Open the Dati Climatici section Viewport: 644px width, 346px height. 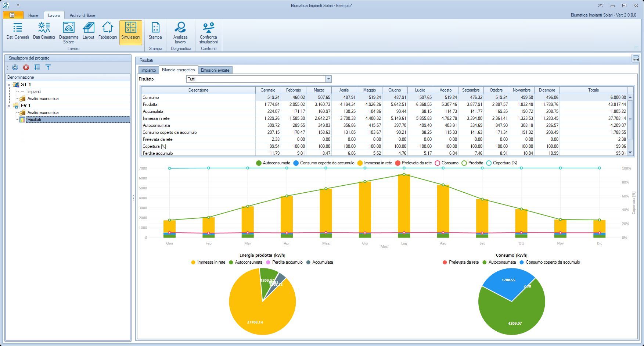[44, 31]
